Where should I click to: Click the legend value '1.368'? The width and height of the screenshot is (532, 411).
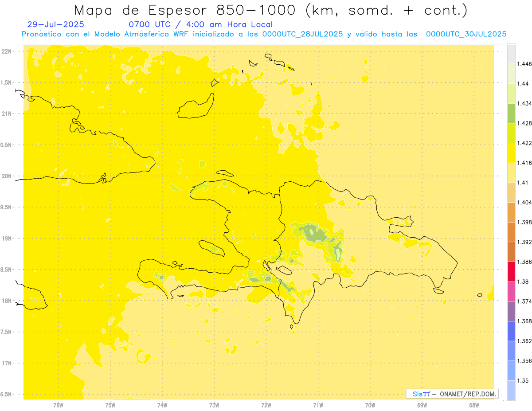(x=524, y=321)
